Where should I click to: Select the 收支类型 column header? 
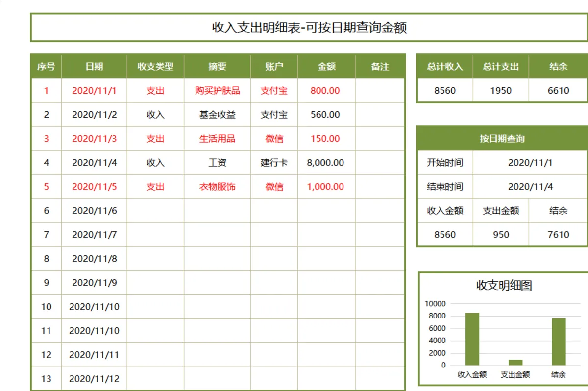point(156,67)
